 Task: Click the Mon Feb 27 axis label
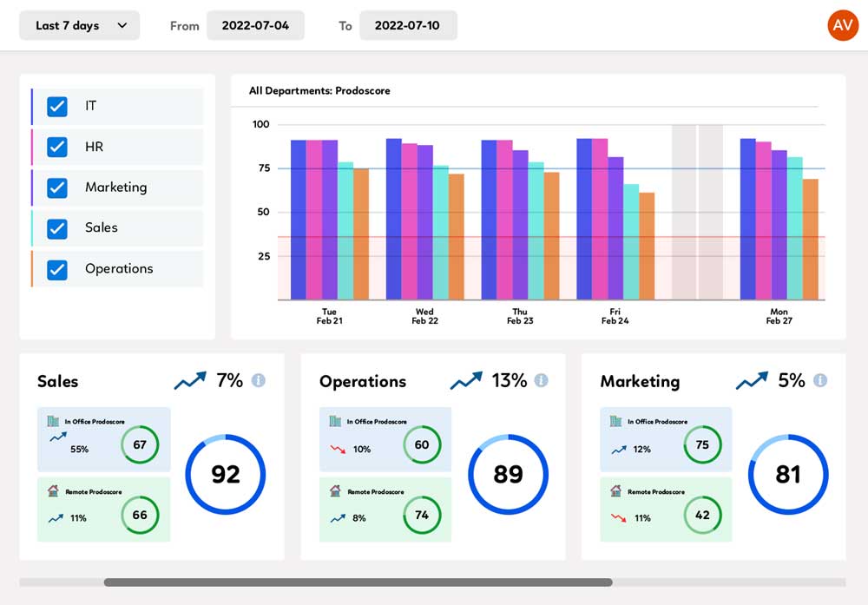click(x=779, y=316)
